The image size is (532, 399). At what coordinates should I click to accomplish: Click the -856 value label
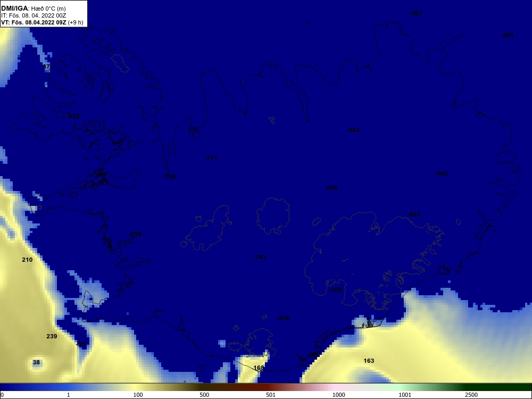(x=331, y=188)
